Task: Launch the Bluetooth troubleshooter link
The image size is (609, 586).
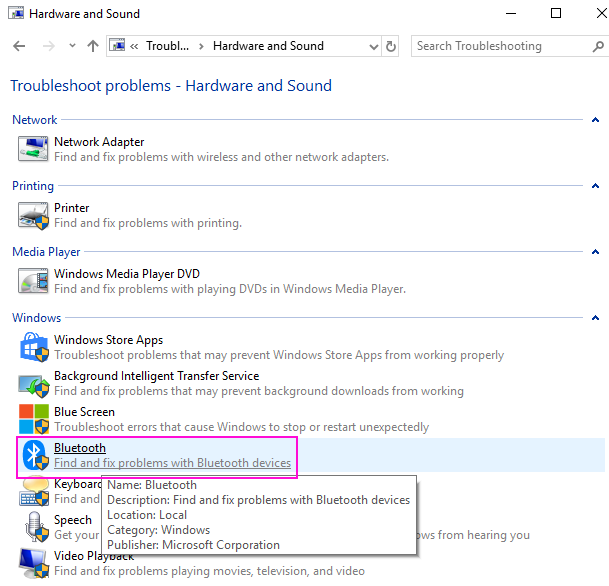Action: click(x=80, y=448)
